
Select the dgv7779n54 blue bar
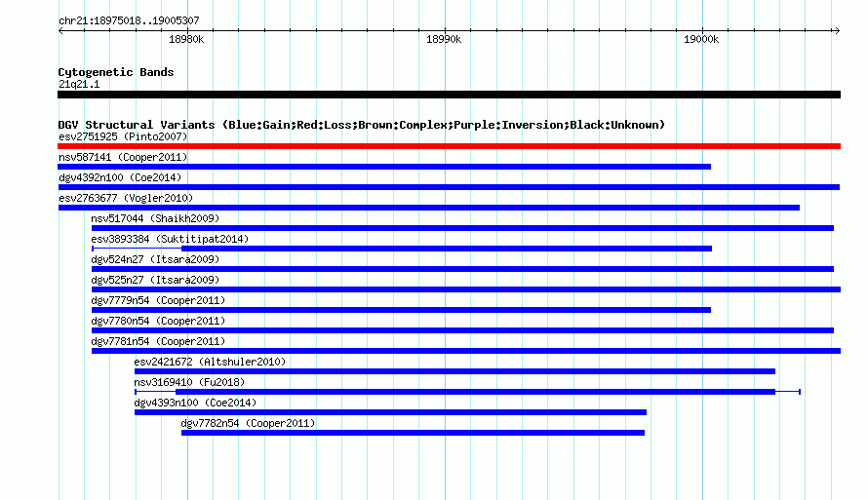pos(402,310)
